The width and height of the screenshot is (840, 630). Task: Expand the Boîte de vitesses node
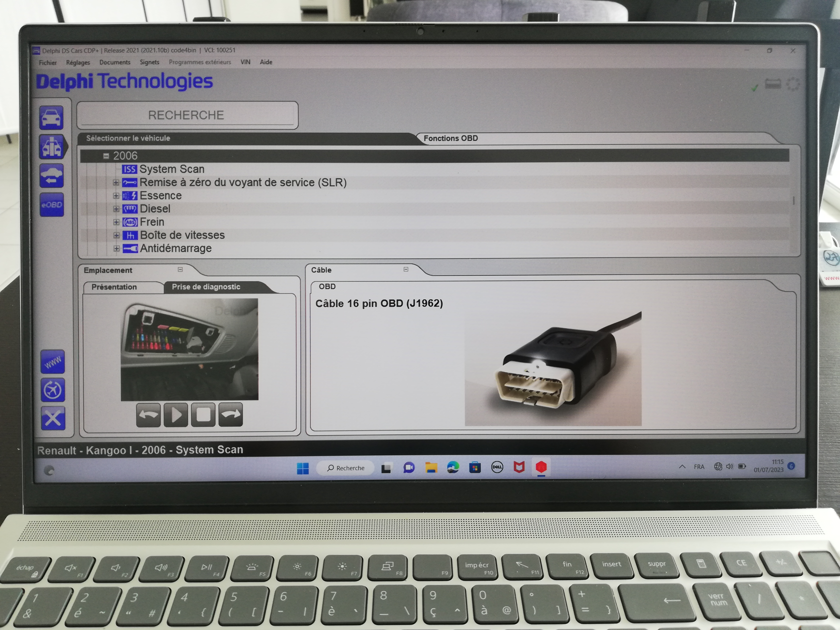117,236
